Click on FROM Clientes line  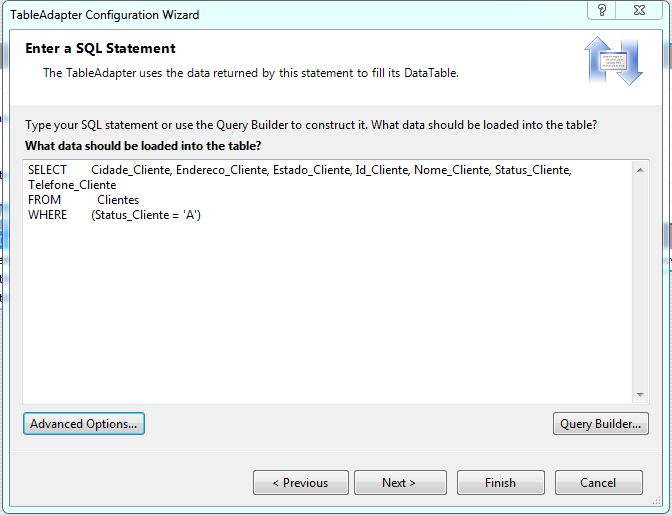117,200
